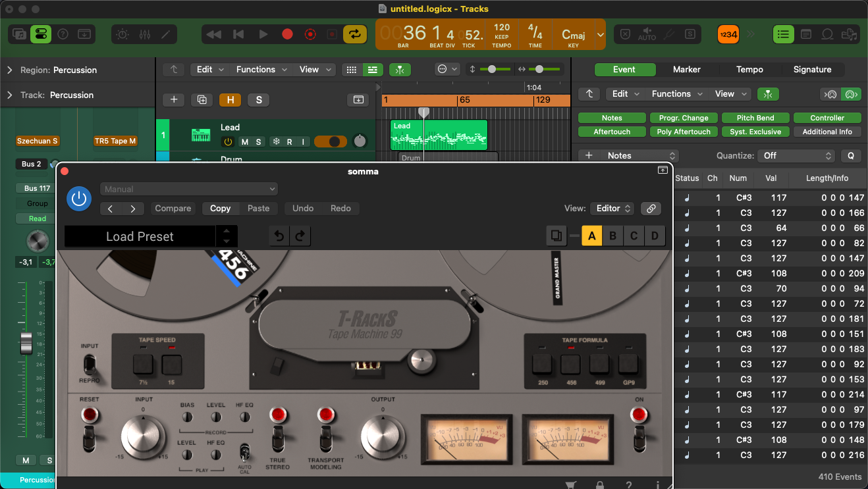
Task: Click the Cycle mode button in transport
Action: click(x=354, y=34)
